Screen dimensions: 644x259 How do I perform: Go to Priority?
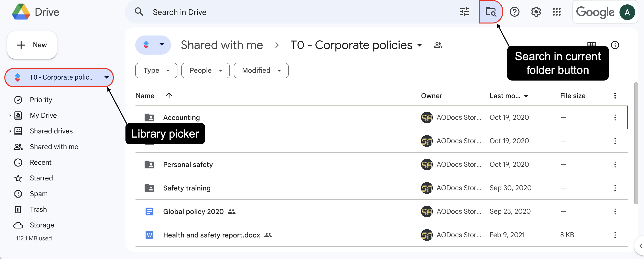point(41,100)
